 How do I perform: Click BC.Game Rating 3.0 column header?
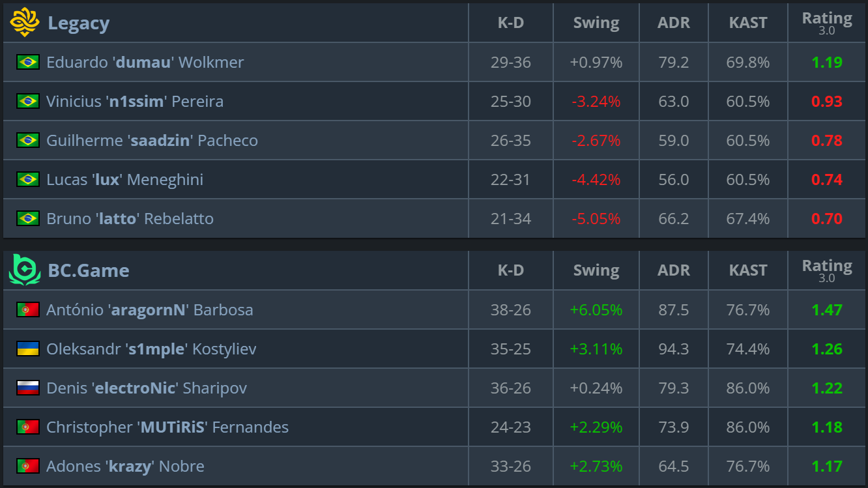click(x=827, y=270)
